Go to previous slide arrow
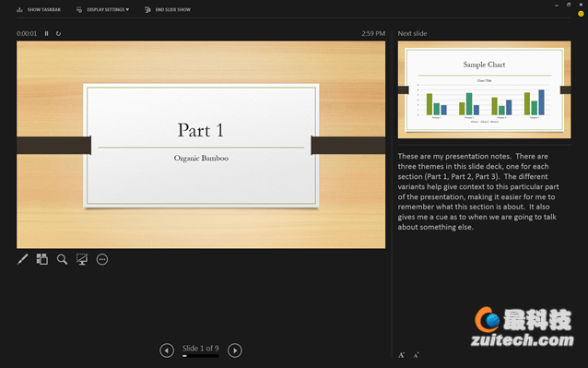Image resolution: width=588 pixels, height=368 pixels. [x=167, y=350]
